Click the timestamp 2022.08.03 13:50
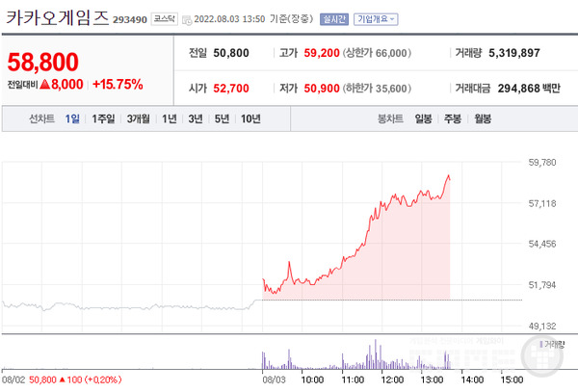 229,19
